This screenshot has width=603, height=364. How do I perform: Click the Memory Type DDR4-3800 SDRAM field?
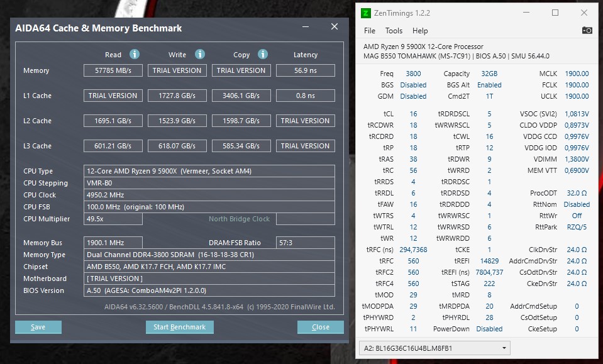click(209, 255)
